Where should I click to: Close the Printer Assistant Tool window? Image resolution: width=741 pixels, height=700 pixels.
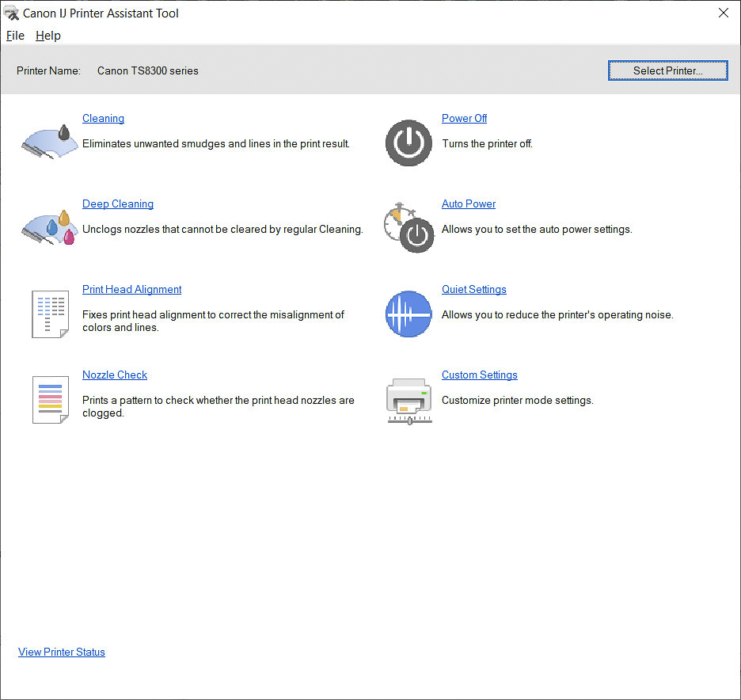coord(723,13)
